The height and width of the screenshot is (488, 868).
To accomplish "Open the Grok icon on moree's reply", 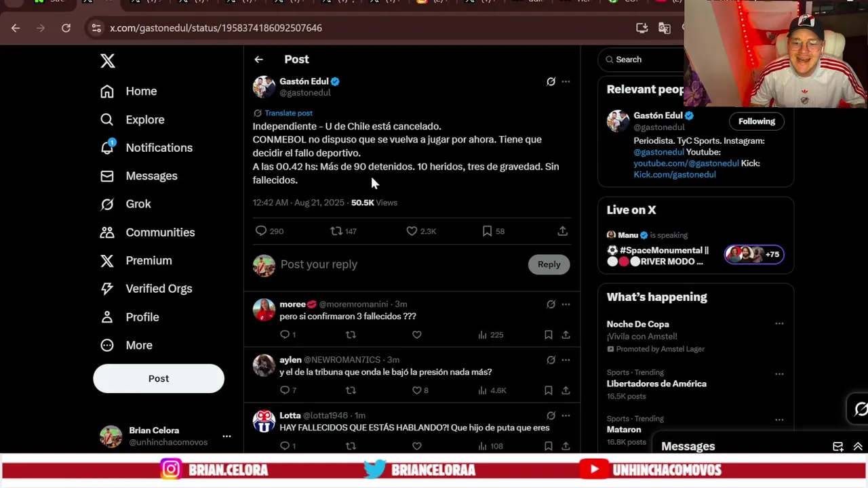I will tap(551, 304).
